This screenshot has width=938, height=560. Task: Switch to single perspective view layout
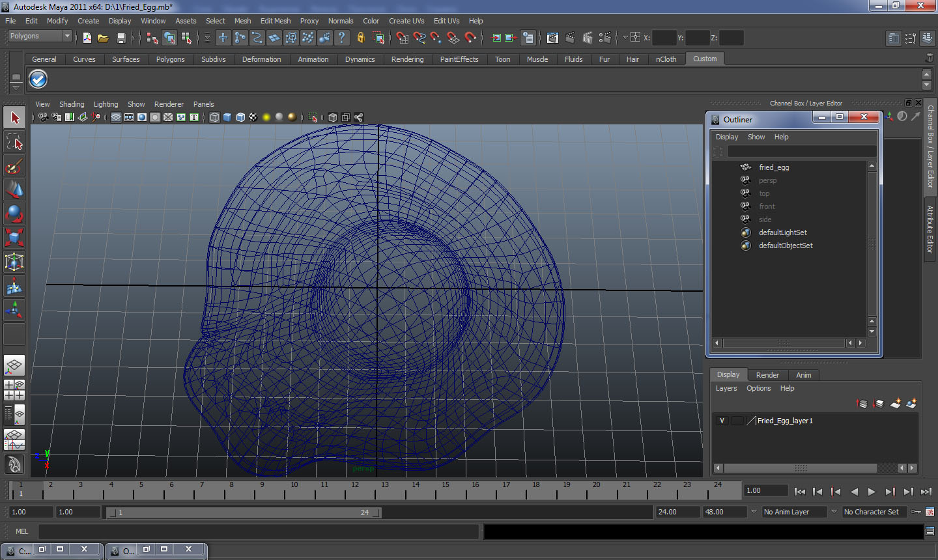click(x=14, y=365)
